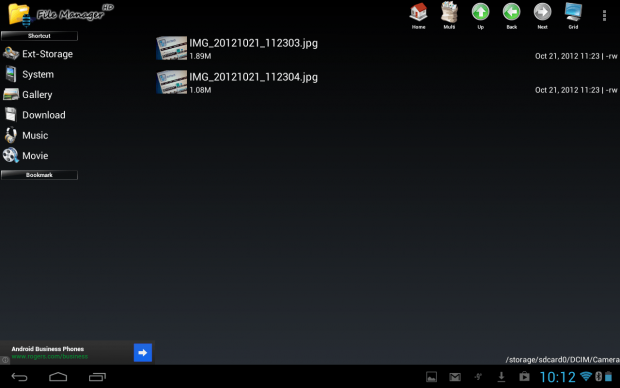620x388 pixels.
Task: Open thumbnail of IMG_20121021_112303.jpg
Action: coord(172,48)
